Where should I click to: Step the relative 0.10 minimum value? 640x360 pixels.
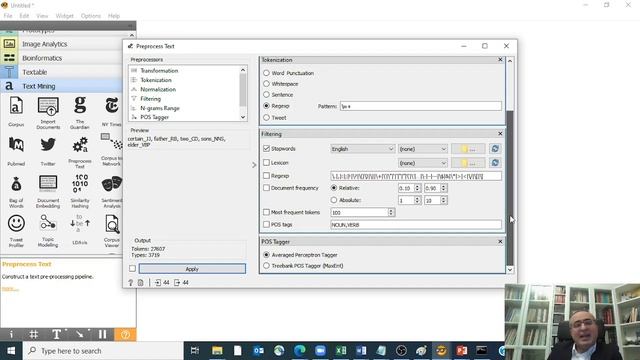click(x=417, y=188)
